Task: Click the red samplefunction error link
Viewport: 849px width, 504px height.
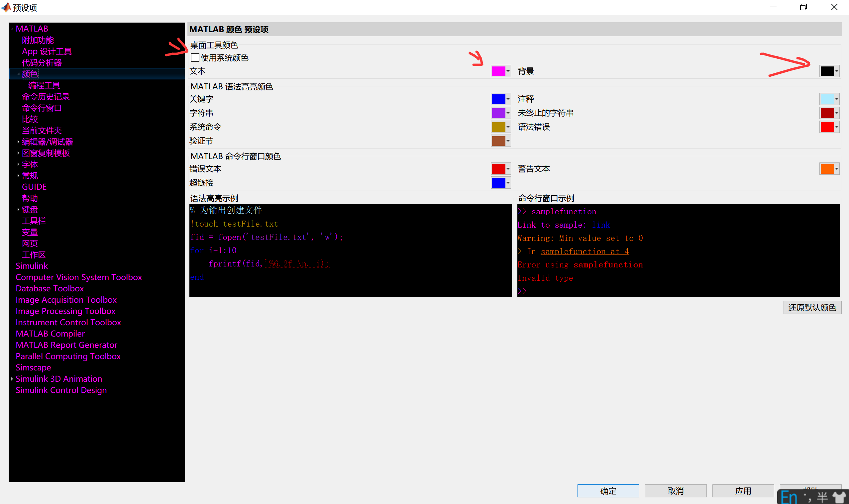Action: point(608,264)
